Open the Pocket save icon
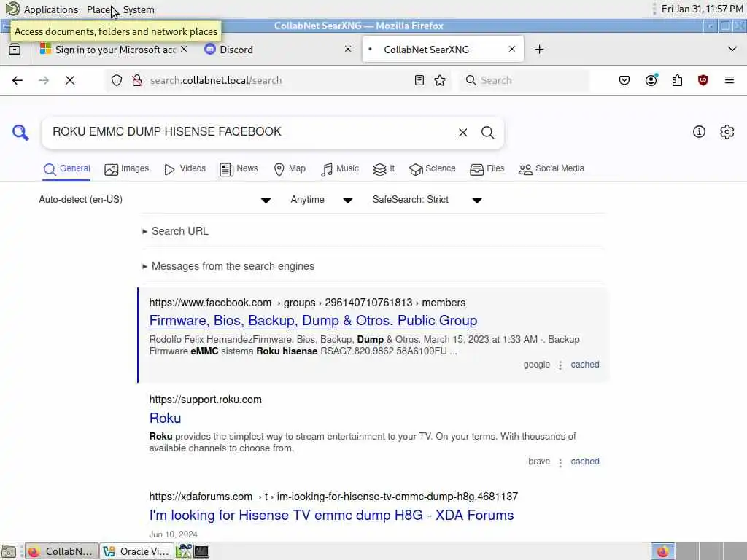Viewport: 747px width, 560px height. coord(624,80)
